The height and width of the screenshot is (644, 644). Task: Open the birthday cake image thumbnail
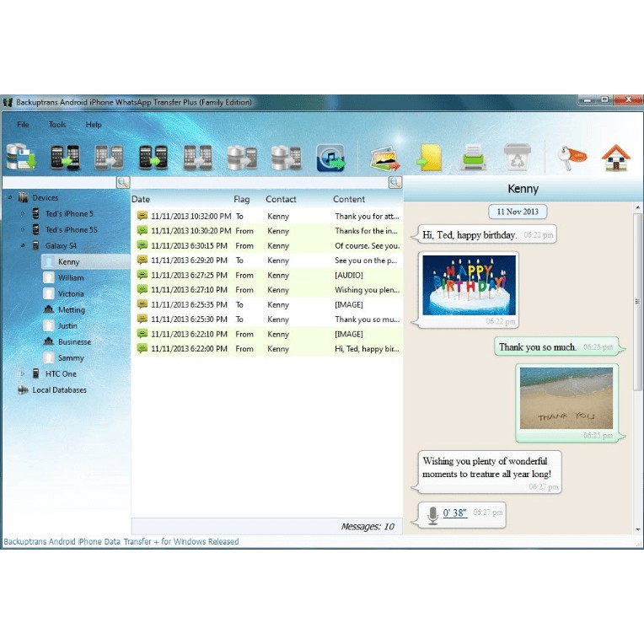[469, 286]
